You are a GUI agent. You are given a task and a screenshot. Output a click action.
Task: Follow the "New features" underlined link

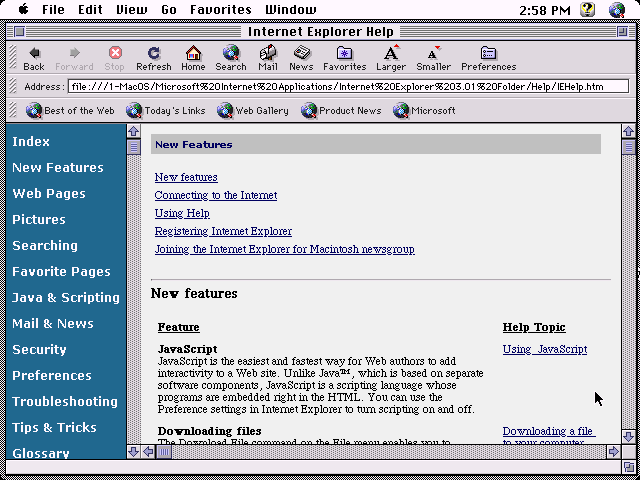click(186, 177)
